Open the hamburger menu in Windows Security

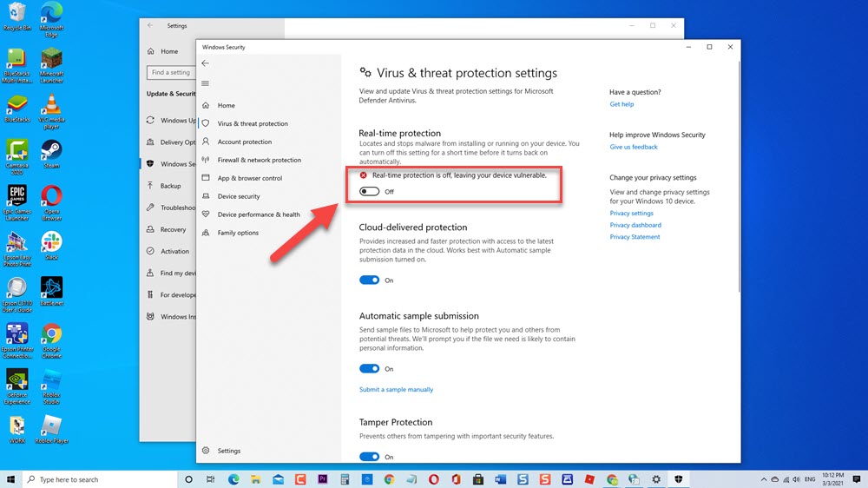[x=206, y=83]
